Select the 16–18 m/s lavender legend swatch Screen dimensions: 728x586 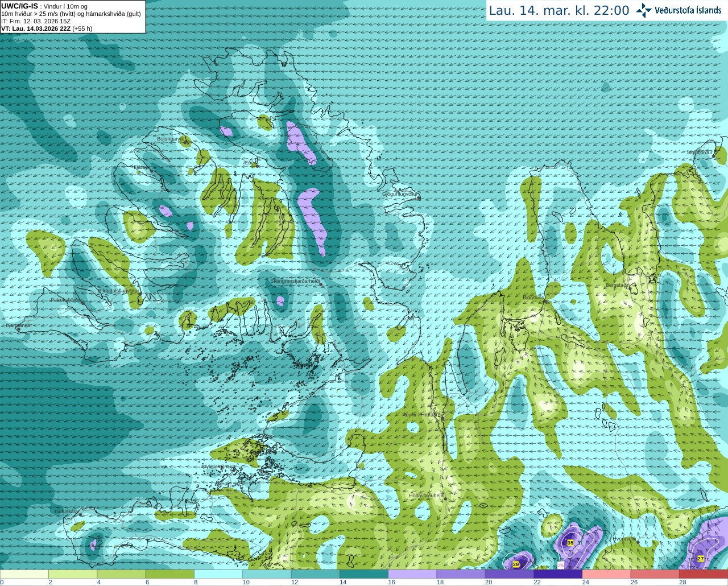pos(412,573)
